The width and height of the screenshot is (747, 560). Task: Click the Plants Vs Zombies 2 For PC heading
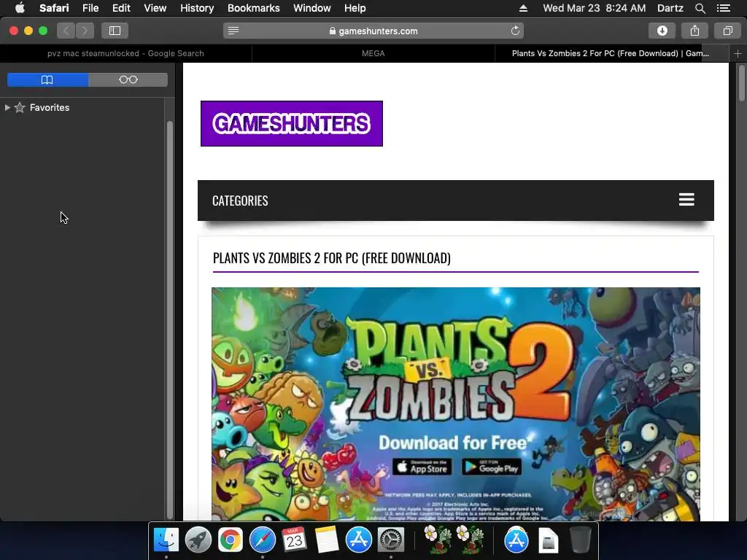pos(332,258)
